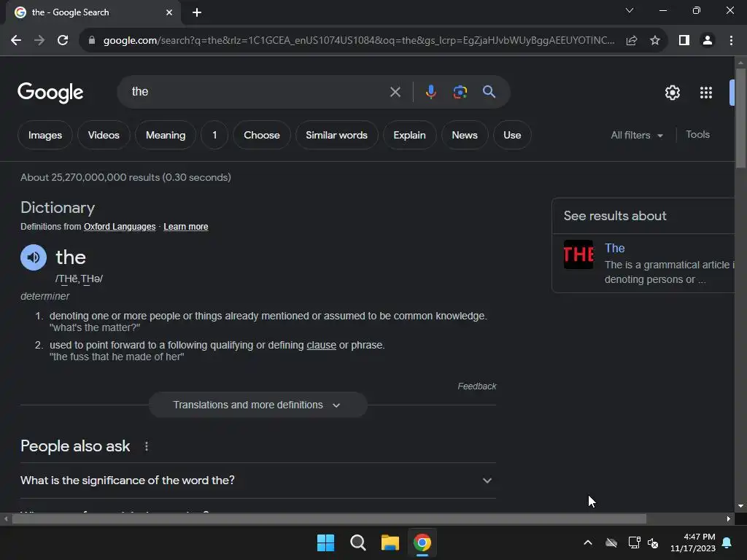Viewport: 747px width, 560px height.
Task: Search by image with Google Lens icon
Action: coord(460,92)
